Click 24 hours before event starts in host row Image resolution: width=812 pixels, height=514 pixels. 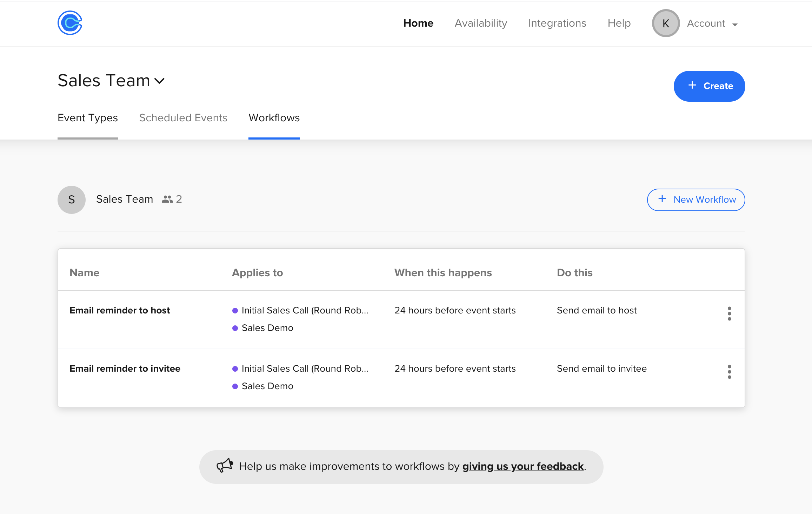click(455, 310)
